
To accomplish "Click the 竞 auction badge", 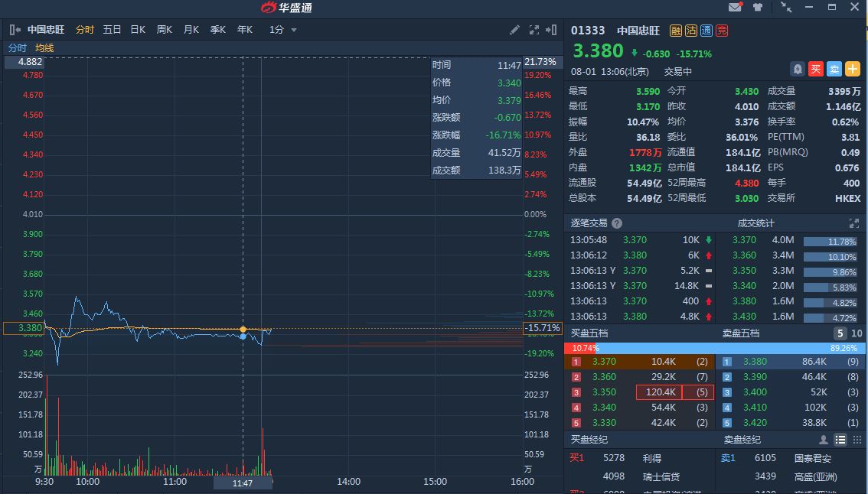I will (722, 31).
